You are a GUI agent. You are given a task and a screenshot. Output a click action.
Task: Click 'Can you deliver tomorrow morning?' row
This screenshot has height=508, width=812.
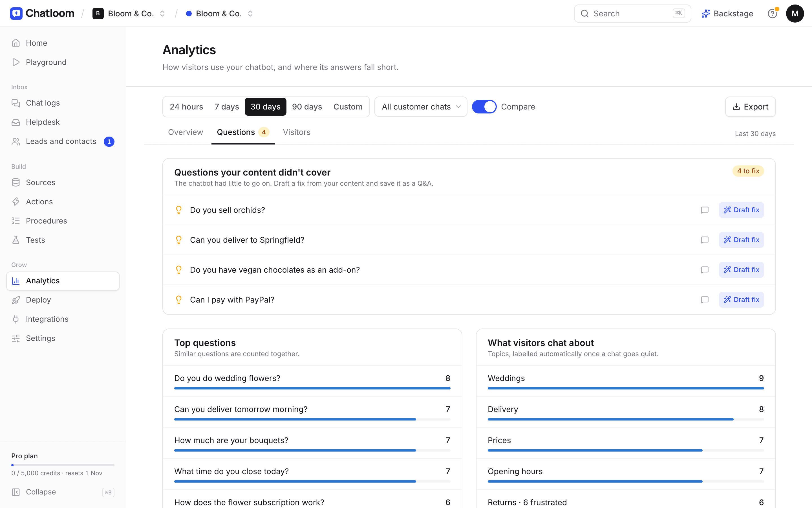pos(312,412)
